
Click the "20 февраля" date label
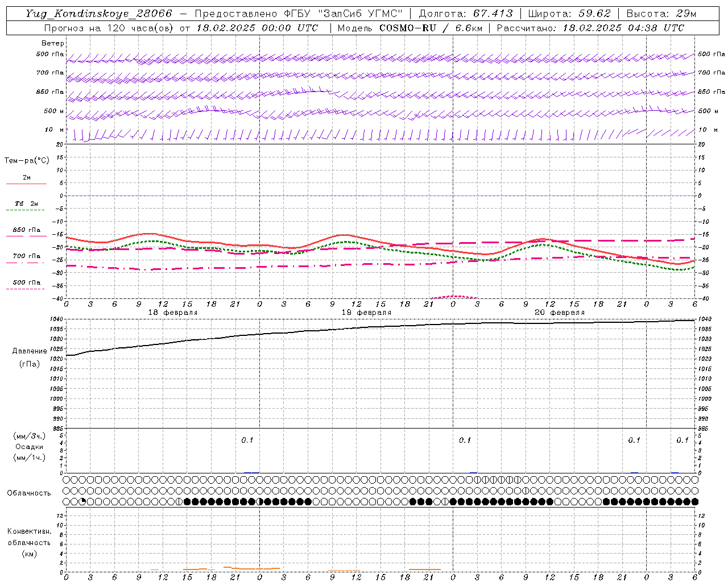[560, 313]
